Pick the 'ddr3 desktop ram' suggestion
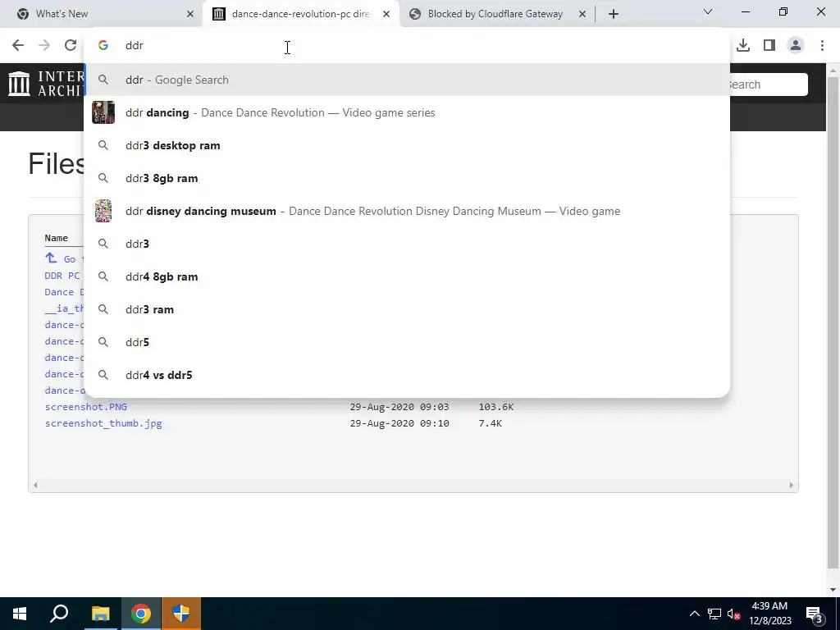Image resolution: width=840 pixels, height=630 pixels. tap(407, 145)
